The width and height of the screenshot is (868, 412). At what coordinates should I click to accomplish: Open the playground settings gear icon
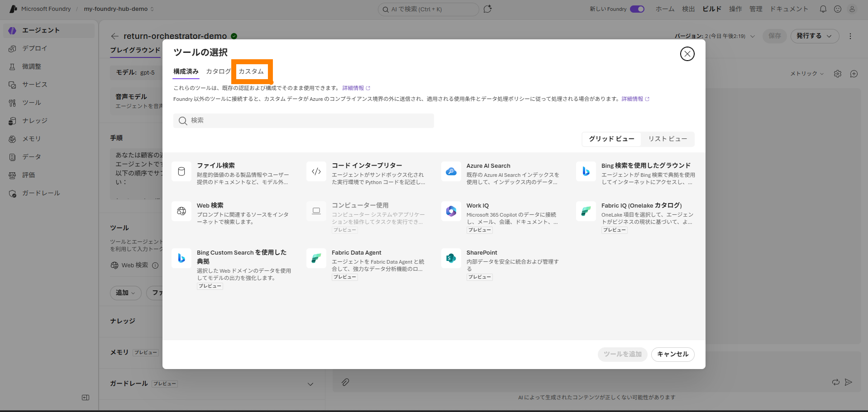(838, 74)
